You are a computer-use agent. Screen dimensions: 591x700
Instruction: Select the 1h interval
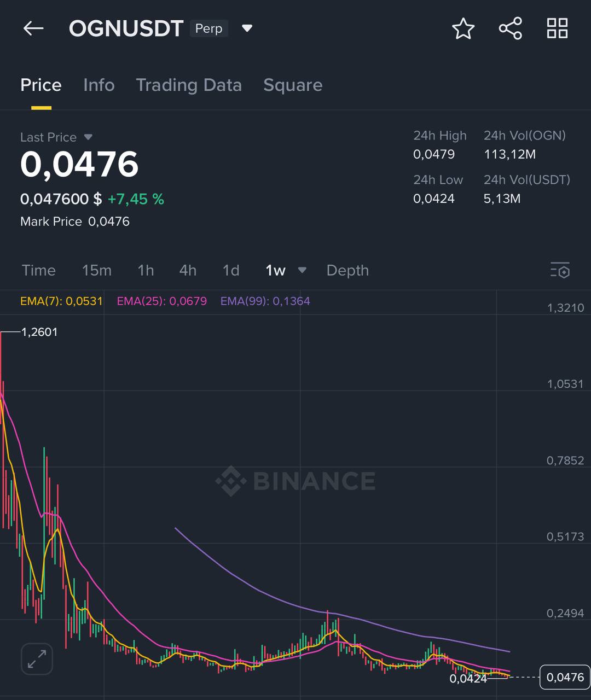tap(146, 270)
